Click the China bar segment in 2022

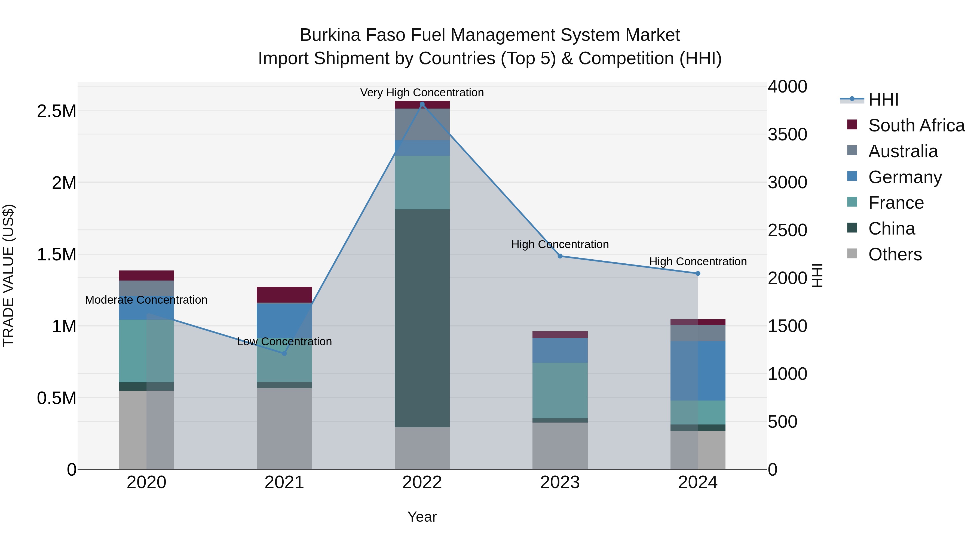pyautogui.click(x=422, y=318)
